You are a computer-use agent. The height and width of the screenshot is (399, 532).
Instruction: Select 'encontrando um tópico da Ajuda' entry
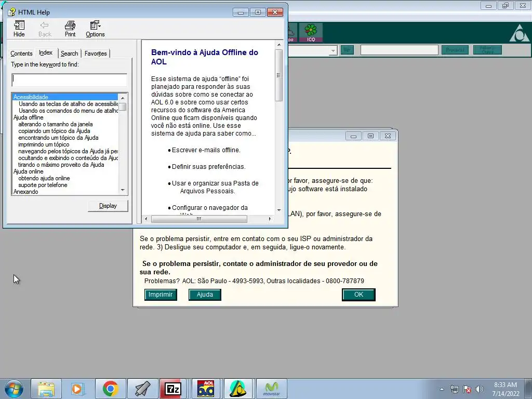tap(58, 138)
